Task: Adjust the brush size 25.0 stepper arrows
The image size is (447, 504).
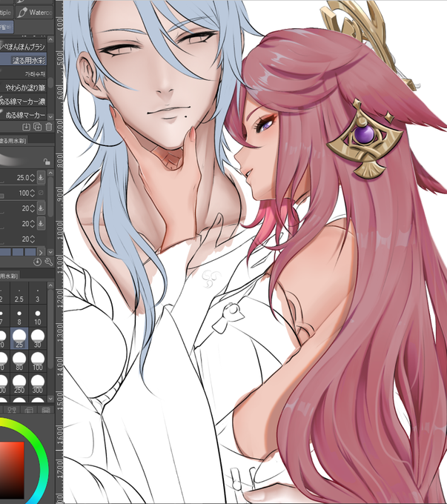Action: (32, 177)
